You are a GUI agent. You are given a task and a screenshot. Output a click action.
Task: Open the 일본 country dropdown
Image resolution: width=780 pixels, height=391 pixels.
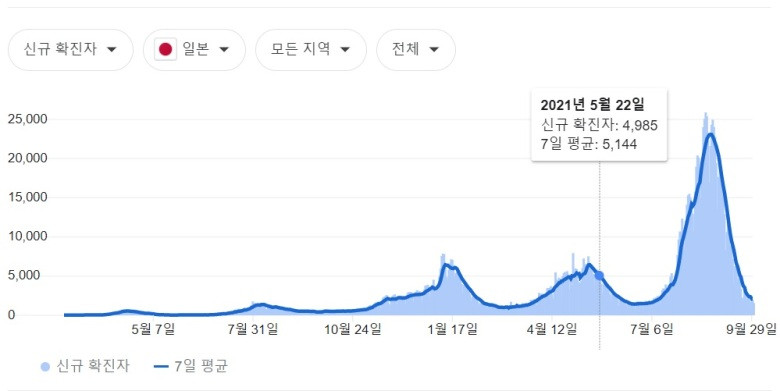click(x=194, y=49)
